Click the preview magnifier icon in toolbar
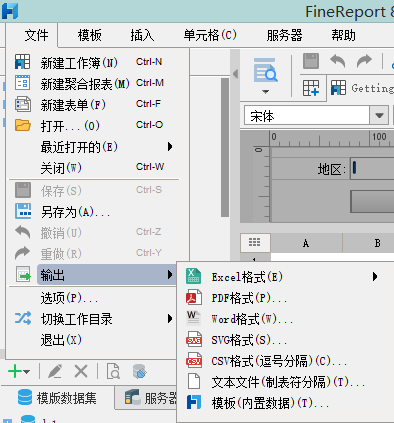 point(265,70)
